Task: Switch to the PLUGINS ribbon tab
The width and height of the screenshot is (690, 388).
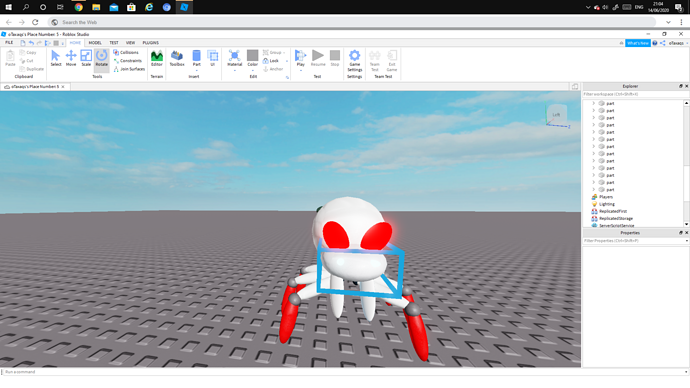Action: click(150, 43)
